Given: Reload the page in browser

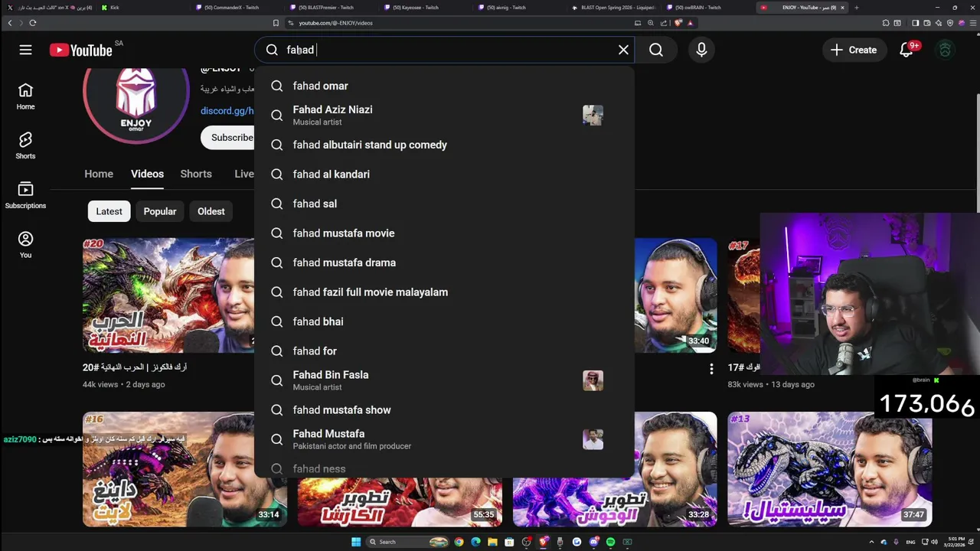Looking at the screenshot, I should [x=32, y=23].
